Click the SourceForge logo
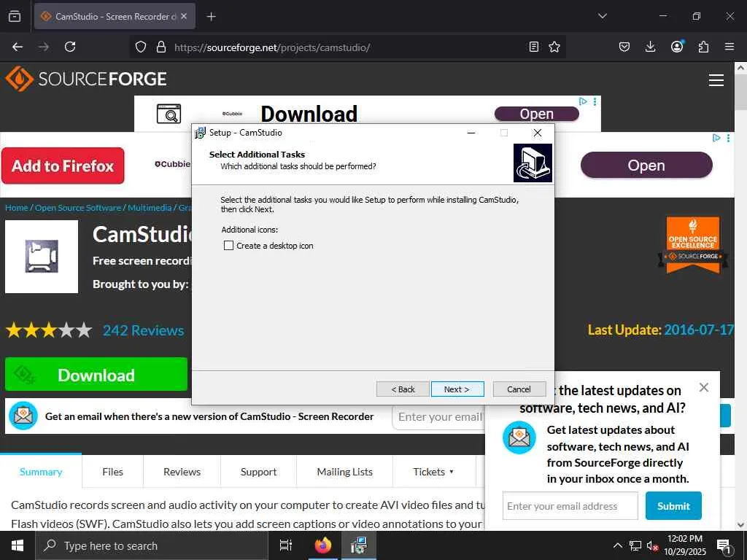The height and width of the screenshot is (560, 747). 86,79
